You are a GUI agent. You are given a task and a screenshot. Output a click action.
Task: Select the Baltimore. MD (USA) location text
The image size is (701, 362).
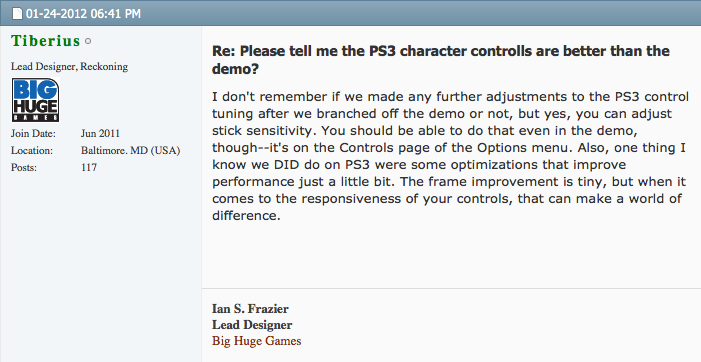click(x=131, y=151)
